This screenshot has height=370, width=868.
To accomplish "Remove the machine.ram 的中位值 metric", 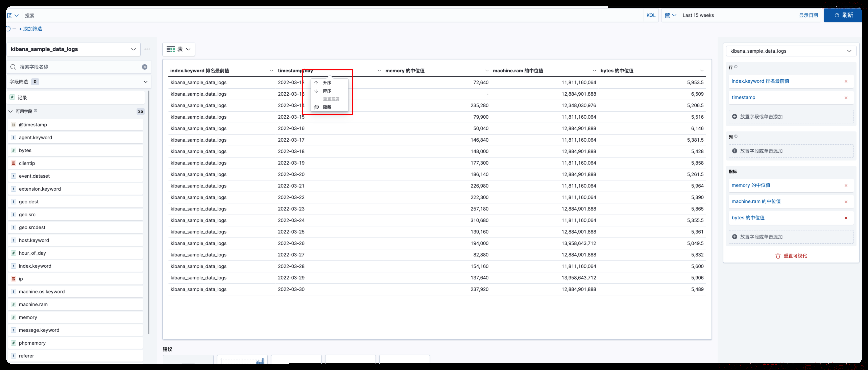I will coord(846,202).
